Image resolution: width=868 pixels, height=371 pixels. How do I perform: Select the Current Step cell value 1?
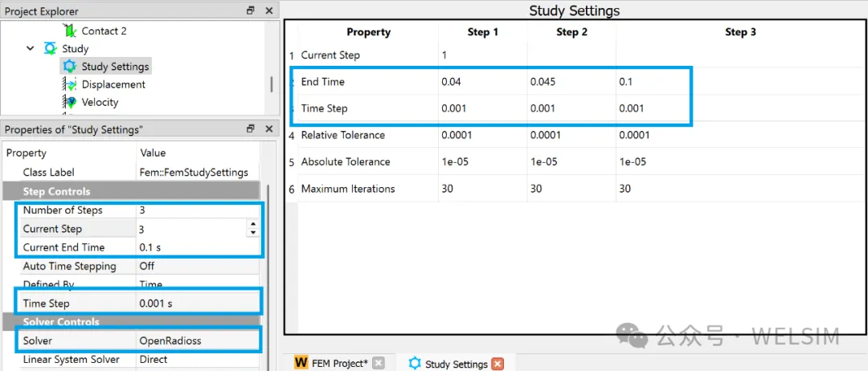pyautogui.click(x=483, y=55)
